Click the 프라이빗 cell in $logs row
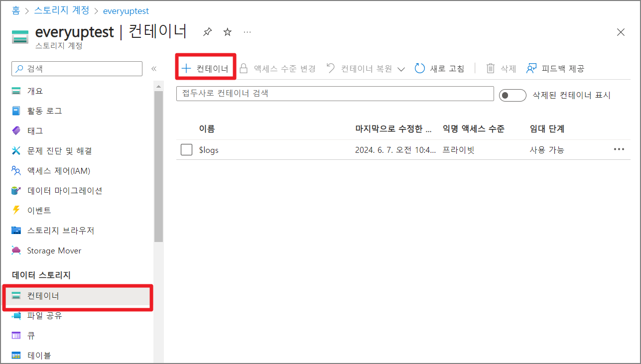 pos(459,150)
